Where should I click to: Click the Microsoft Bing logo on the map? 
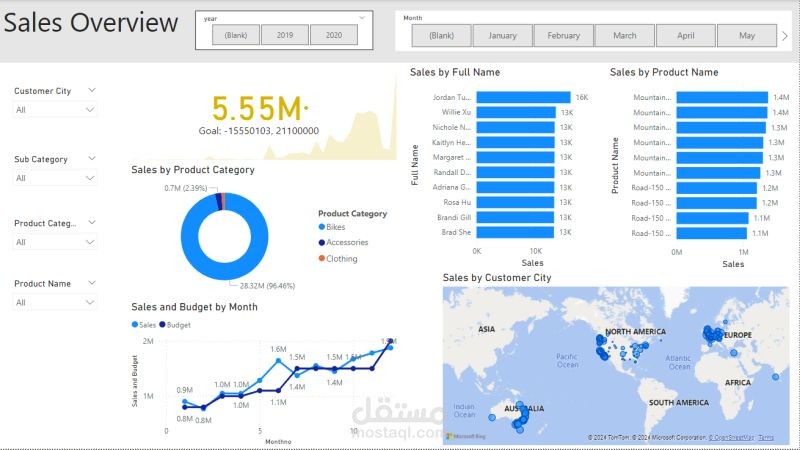coord(466,437)
